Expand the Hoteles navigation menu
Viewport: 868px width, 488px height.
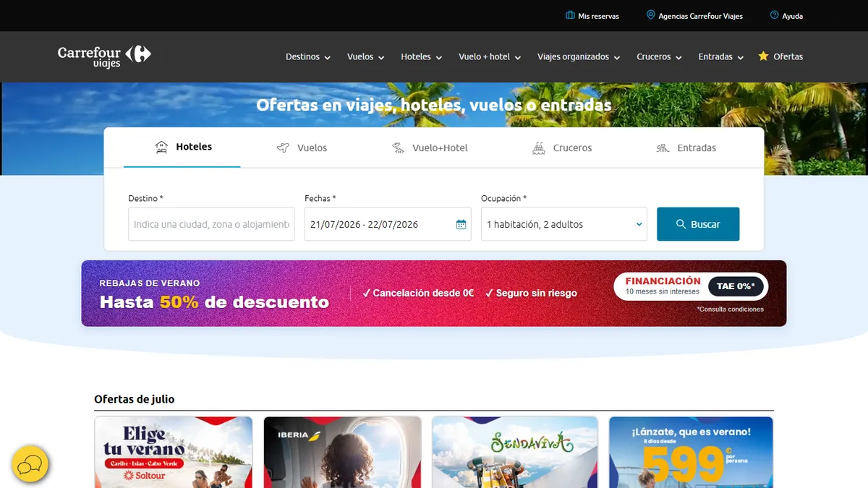coord(422,56)
